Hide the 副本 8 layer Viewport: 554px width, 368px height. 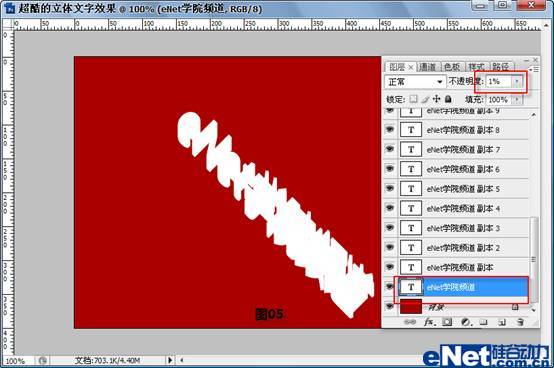point(390,130)
